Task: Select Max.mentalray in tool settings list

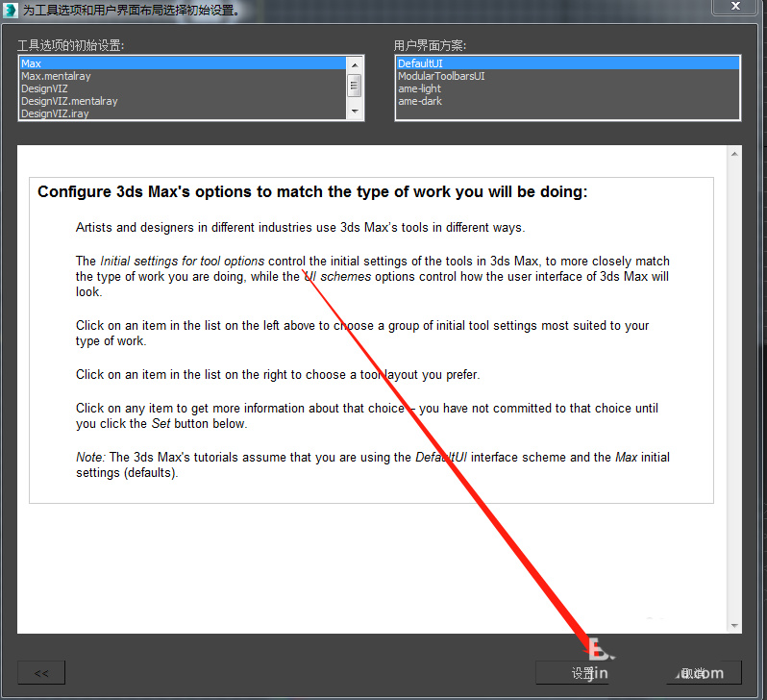Action: [183, 76]
